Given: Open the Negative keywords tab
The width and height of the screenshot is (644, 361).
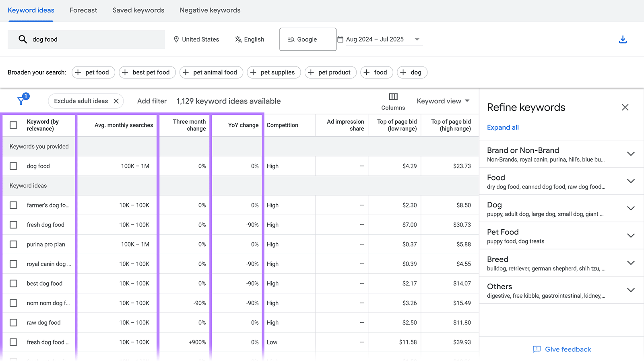Looking at the screenshot, I should [210, 10].
